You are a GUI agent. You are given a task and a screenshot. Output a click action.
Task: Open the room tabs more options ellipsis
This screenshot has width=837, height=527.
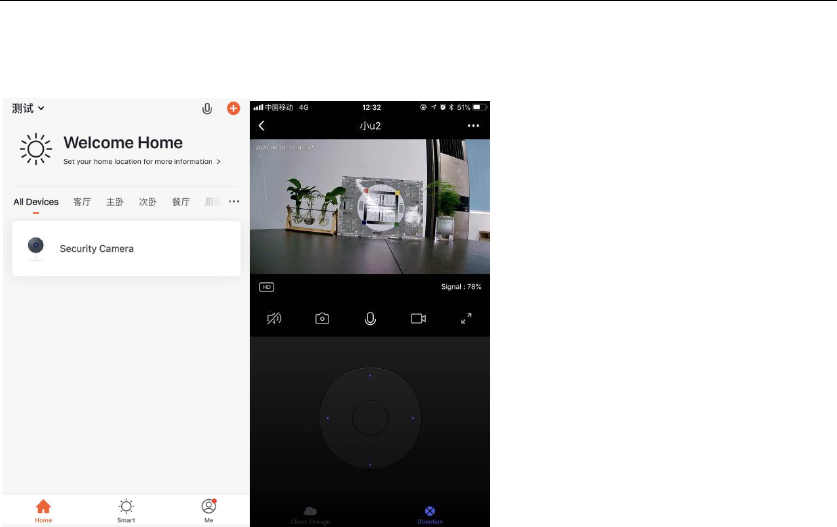pyautogui.click(x=234, y=201)
